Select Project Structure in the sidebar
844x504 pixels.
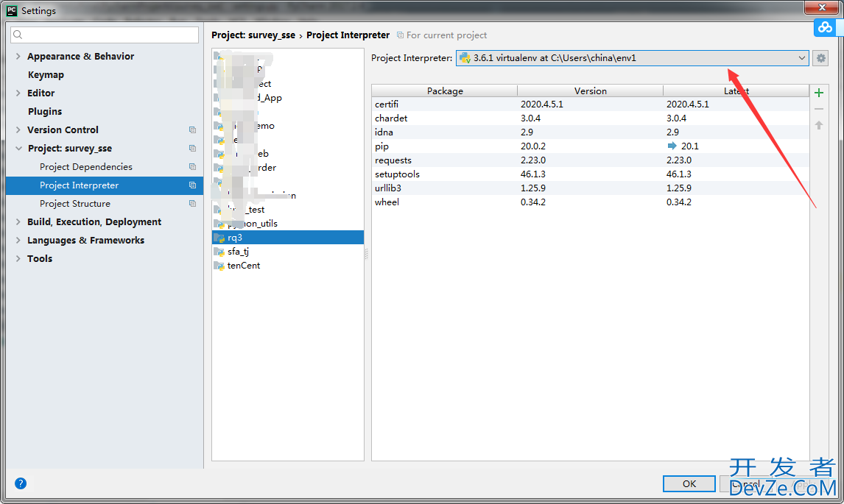75,203
